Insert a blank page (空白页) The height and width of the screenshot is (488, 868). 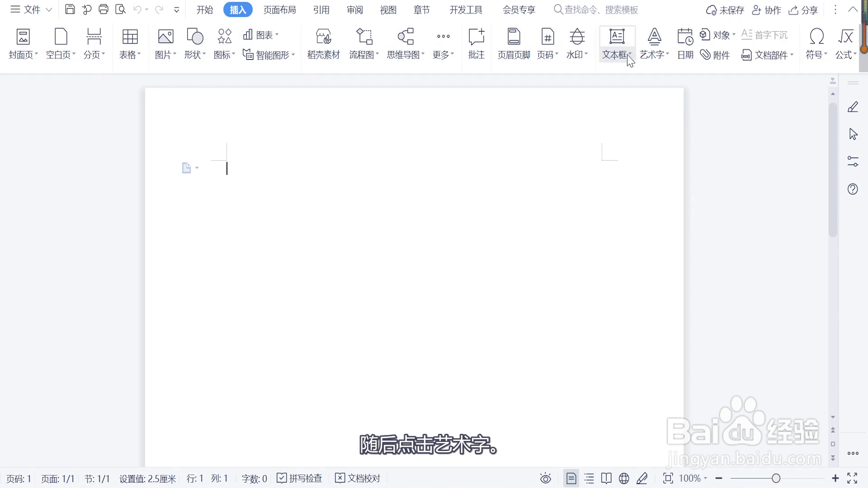point(61,44)
